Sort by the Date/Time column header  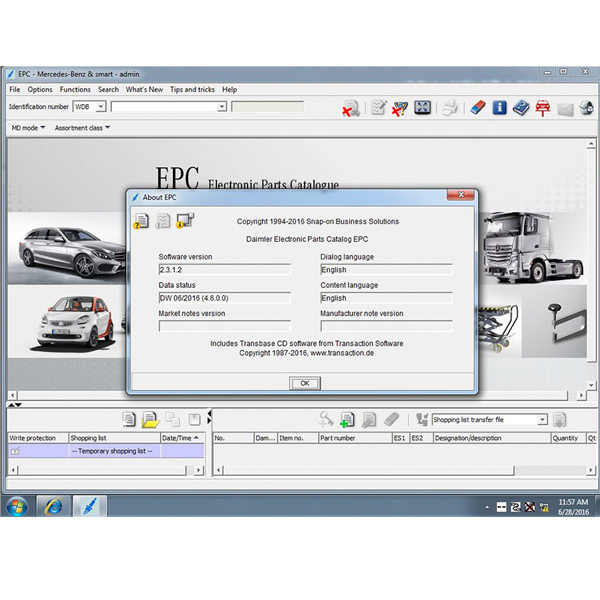coord(183,438)
